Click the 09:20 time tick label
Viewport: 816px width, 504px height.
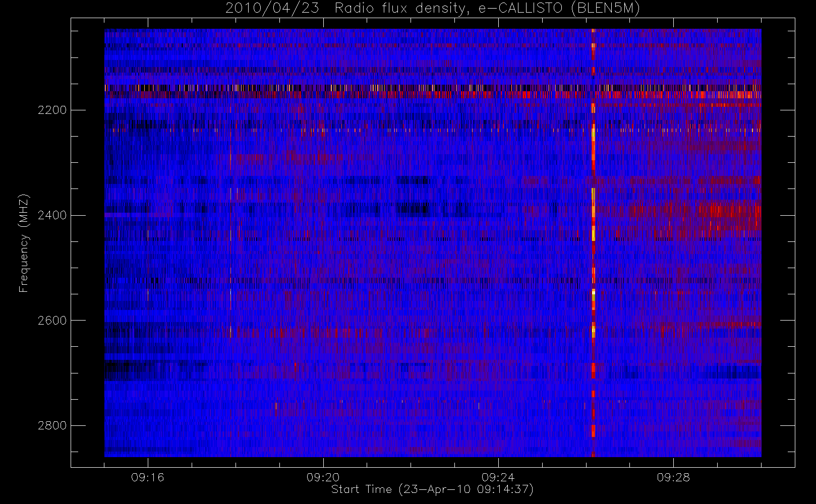pos(323,477)
